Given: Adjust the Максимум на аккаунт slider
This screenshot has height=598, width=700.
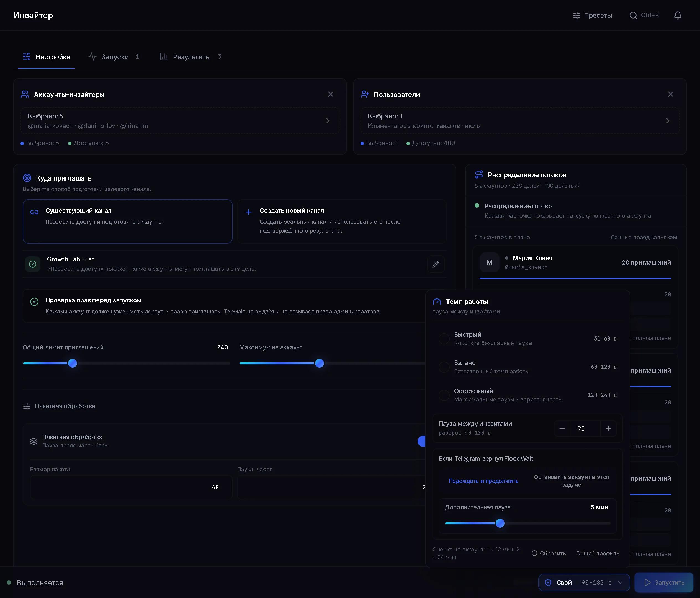Looking at the screenshot, I should [x=319, y=363].
